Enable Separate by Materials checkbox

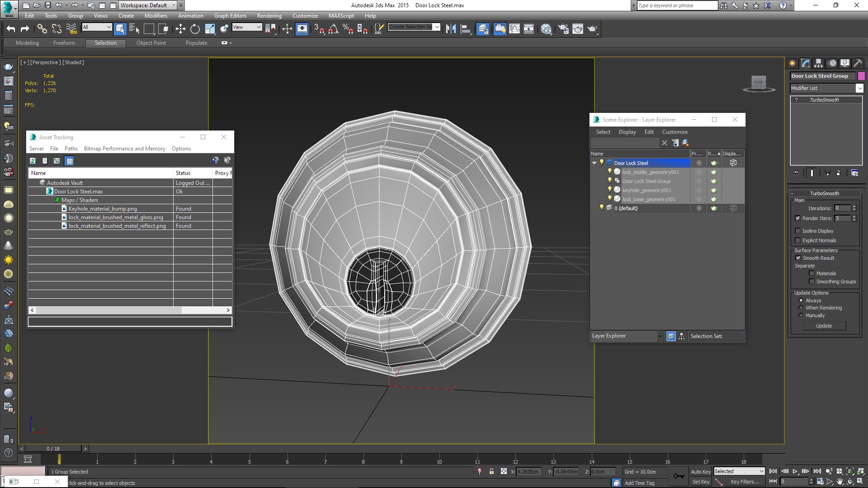click(811, 273)
